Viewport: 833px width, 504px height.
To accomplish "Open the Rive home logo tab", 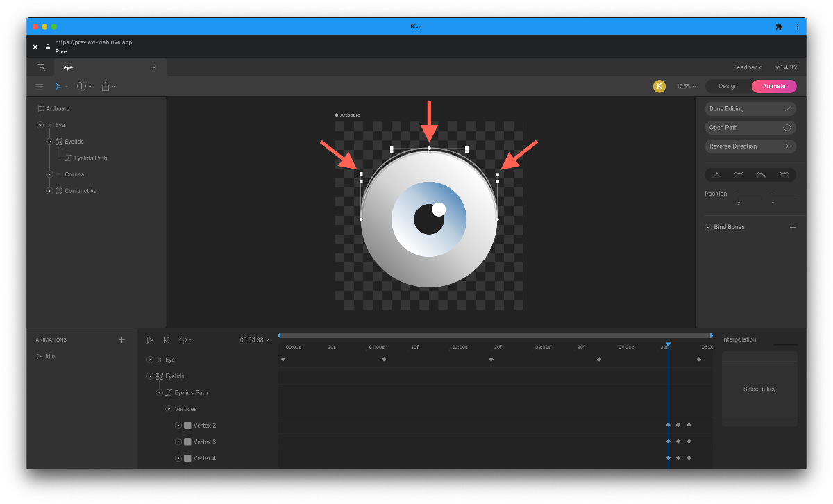I will click(x=42, y=67).
